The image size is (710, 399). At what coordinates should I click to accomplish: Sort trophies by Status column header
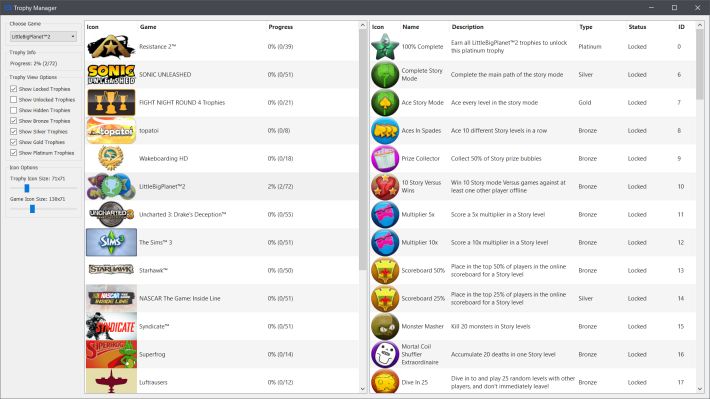[x=637, y=27]
